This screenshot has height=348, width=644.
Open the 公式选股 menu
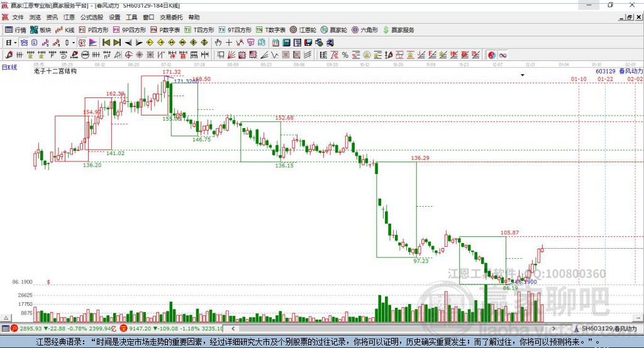point(92,17)
